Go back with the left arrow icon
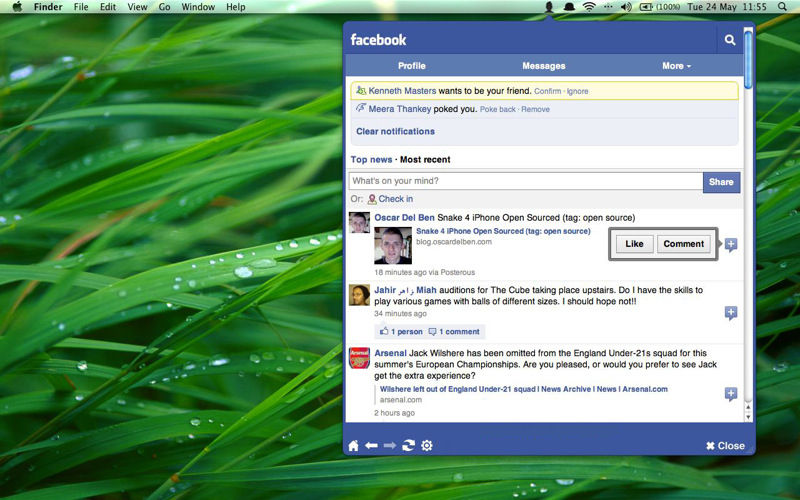800x500 pixels. click(x=371, y=445)
